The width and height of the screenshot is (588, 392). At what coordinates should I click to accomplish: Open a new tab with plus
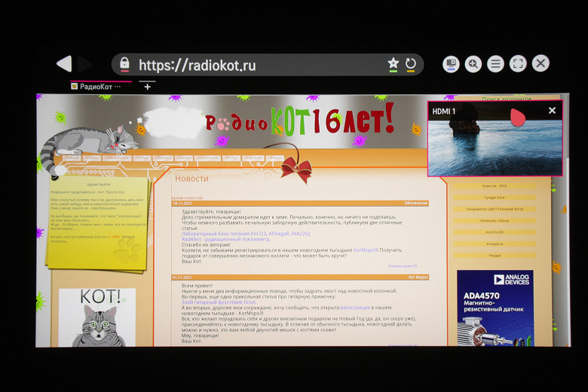pyautogui.click(x=147, y=87)
